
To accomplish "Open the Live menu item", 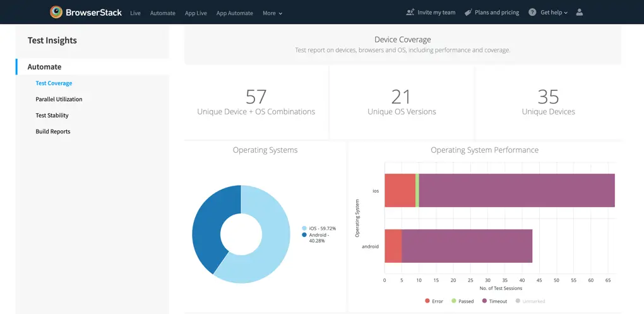I will click(x=135, y=13).
